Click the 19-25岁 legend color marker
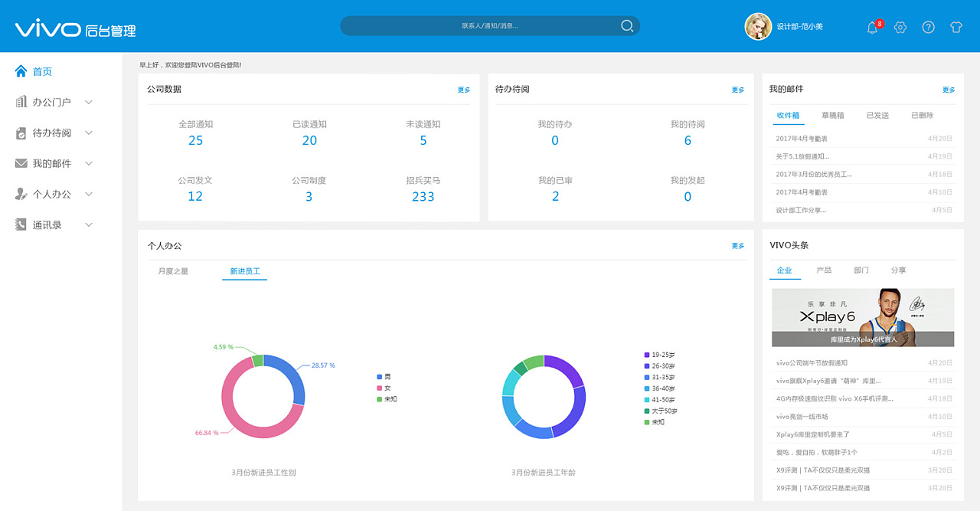 647,355
